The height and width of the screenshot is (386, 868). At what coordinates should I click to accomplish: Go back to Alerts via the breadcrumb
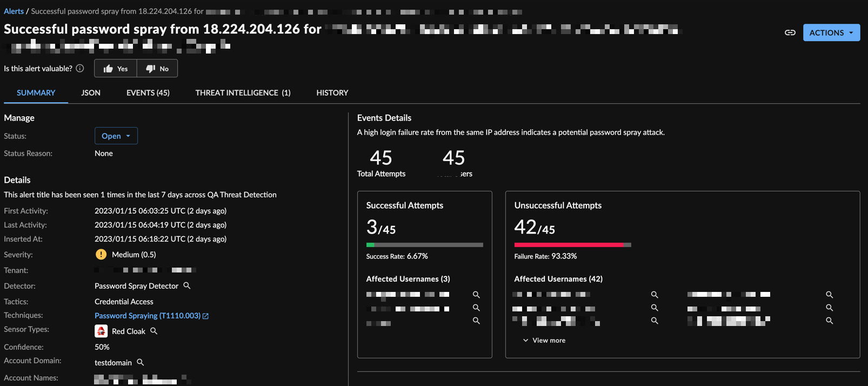click(x=14, y=11)
